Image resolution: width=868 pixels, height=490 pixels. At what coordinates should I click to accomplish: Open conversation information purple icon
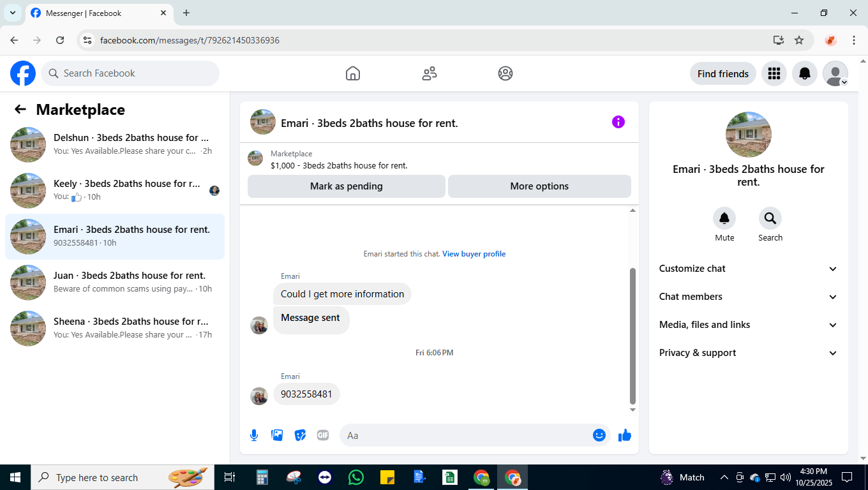(x=618, y=122)
